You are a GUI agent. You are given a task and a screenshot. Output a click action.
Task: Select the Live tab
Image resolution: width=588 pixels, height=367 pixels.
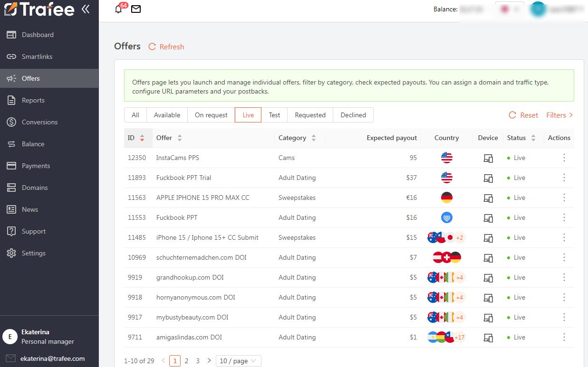click(248, 115)
